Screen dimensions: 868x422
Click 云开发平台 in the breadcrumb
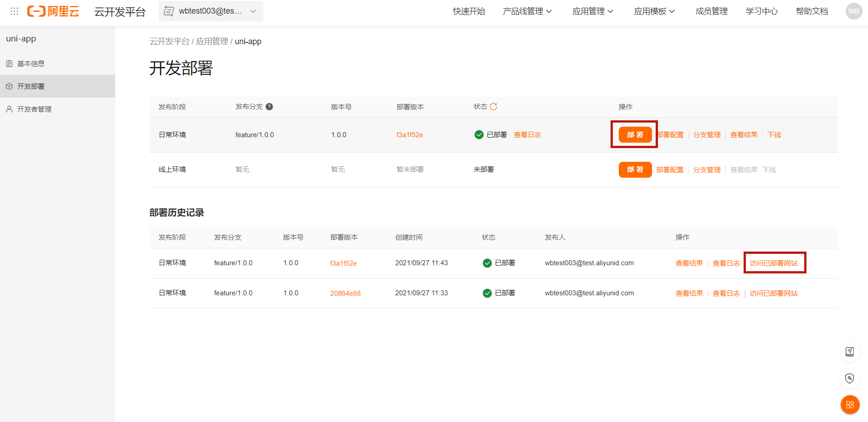(169, 41)
